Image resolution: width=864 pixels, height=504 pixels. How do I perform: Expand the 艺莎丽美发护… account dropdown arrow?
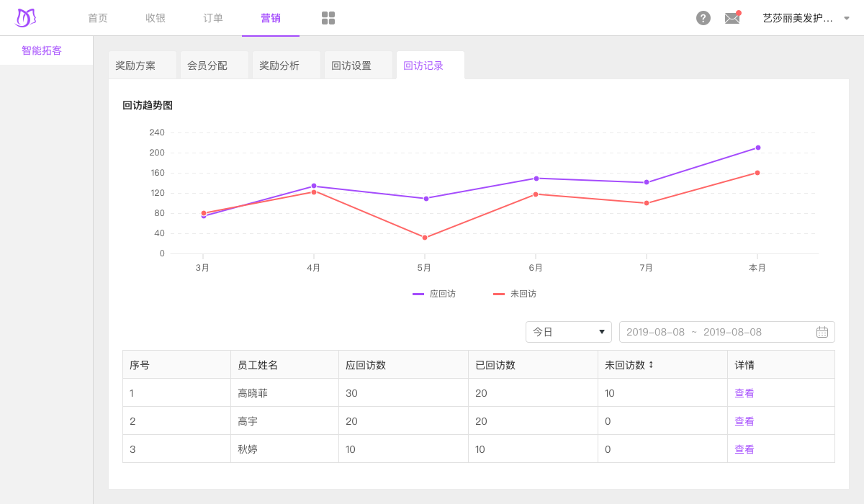point(847,18)
